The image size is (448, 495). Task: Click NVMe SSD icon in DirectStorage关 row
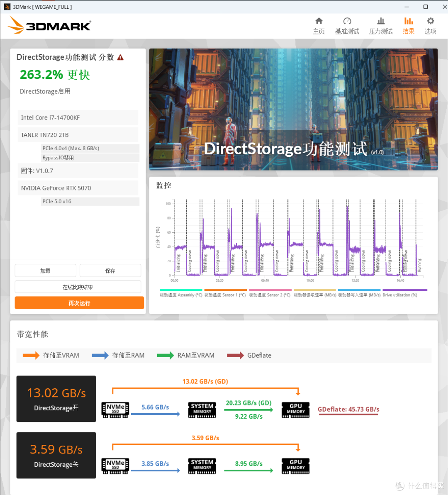(115, 466)
